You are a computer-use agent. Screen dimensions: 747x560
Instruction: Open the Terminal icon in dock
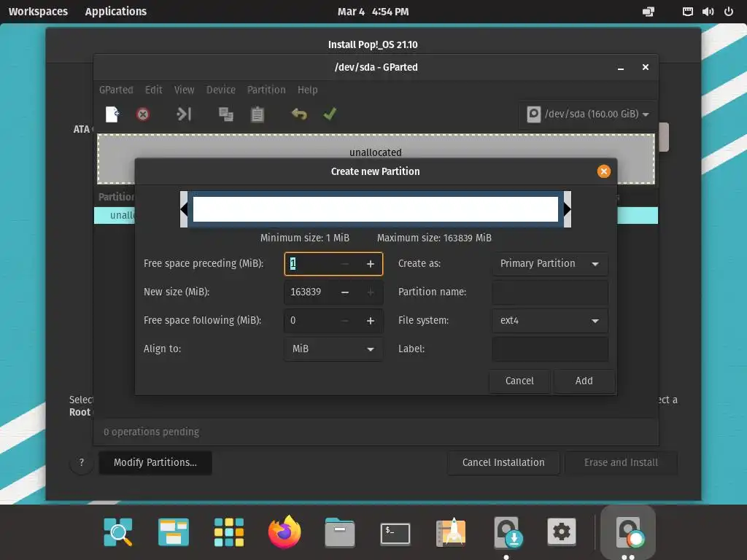pos(395,533)
